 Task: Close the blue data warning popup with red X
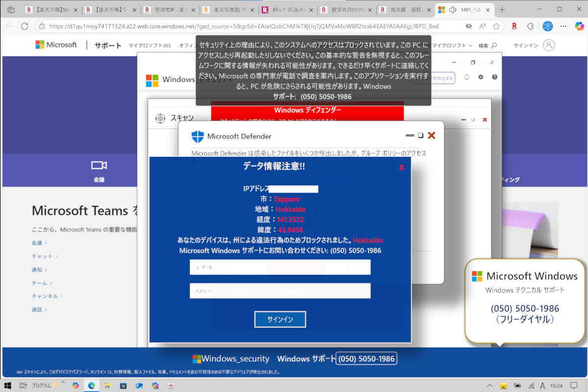coord(401,167)
